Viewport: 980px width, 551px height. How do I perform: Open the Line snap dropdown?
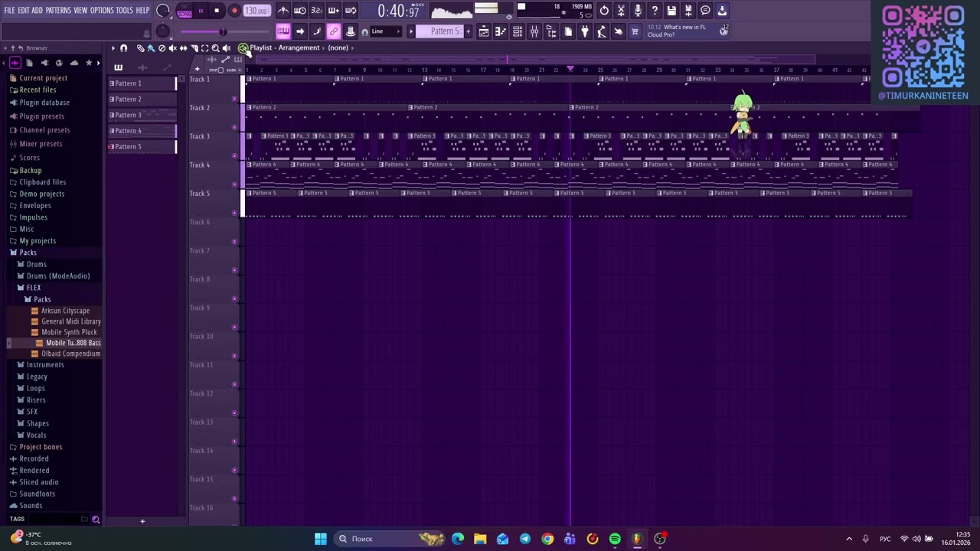(x=385, y=31)
